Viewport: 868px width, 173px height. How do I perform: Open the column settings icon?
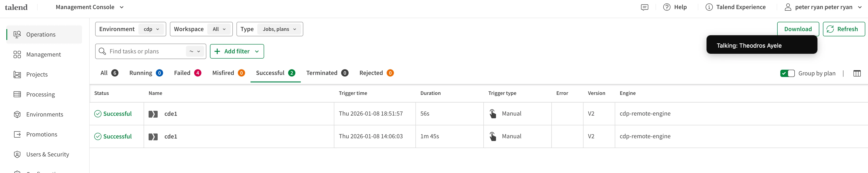(857, 73)
